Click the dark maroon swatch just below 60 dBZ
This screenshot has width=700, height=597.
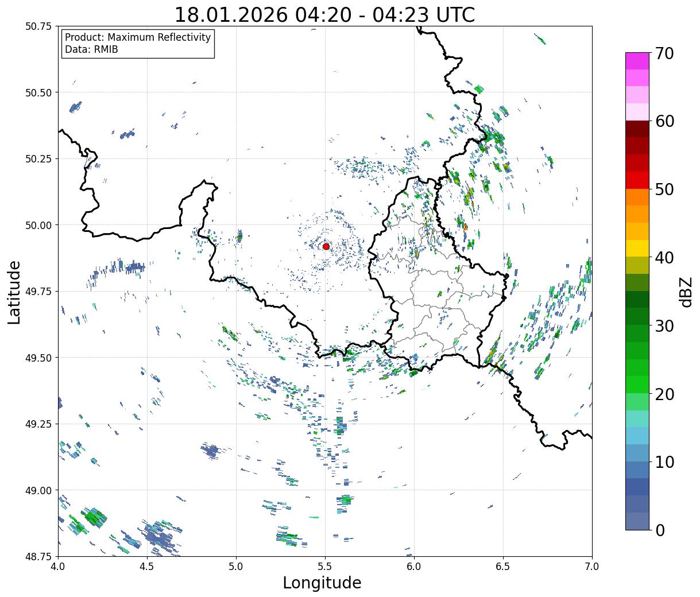637,129
